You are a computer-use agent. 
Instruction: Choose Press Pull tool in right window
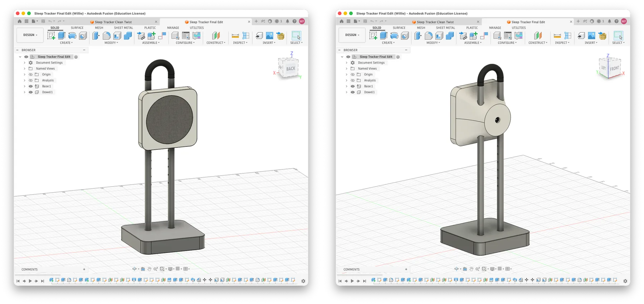click(418, 35)
